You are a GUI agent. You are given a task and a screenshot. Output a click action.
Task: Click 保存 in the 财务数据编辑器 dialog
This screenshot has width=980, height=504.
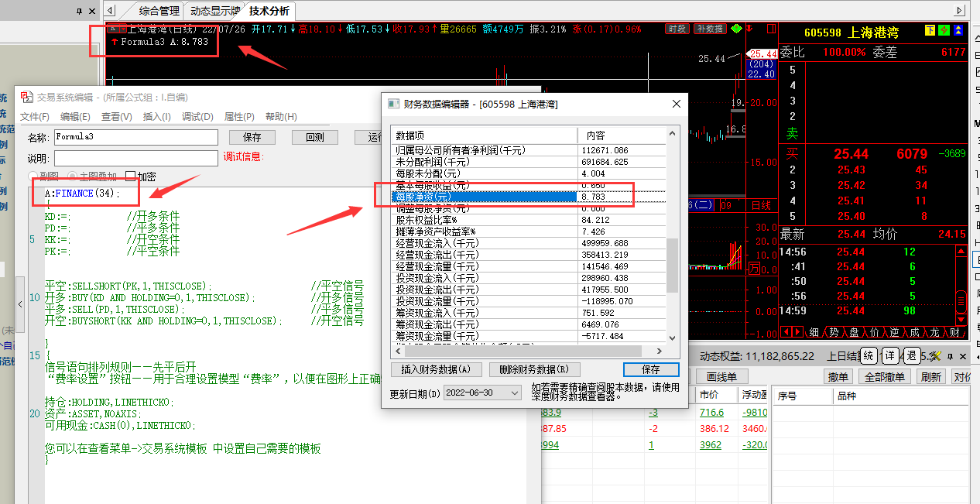click(x=651, y=369)
